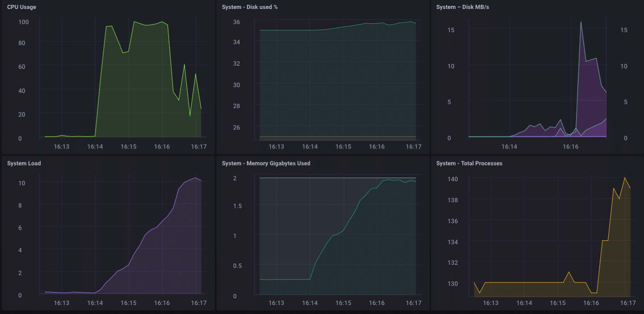
Task: Select 16:17 time label under Total Processes chart
Action: pyautogui.click(x=628, y=303)
